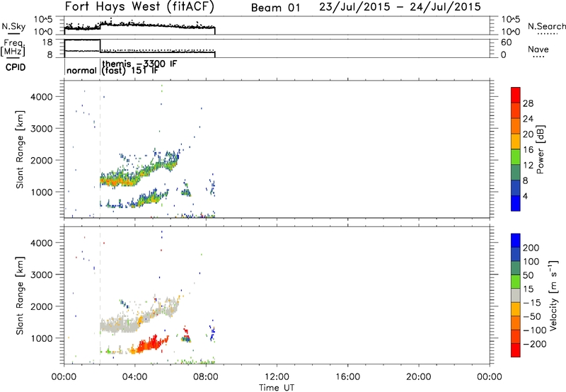The image size is (566, 392).
Task: Click the '50' tick on Velocity scale
Action: [528, 275]
